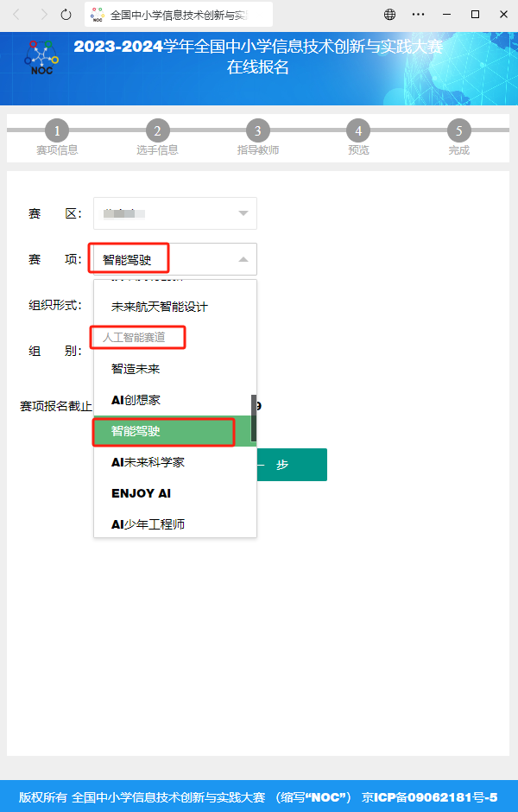
Task: Choose AI创想家 from dropdown list
Action: coord(136,400)
